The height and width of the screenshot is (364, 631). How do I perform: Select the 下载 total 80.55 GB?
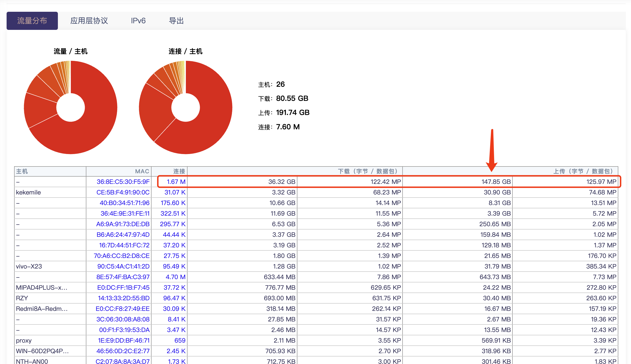[292, 99]
